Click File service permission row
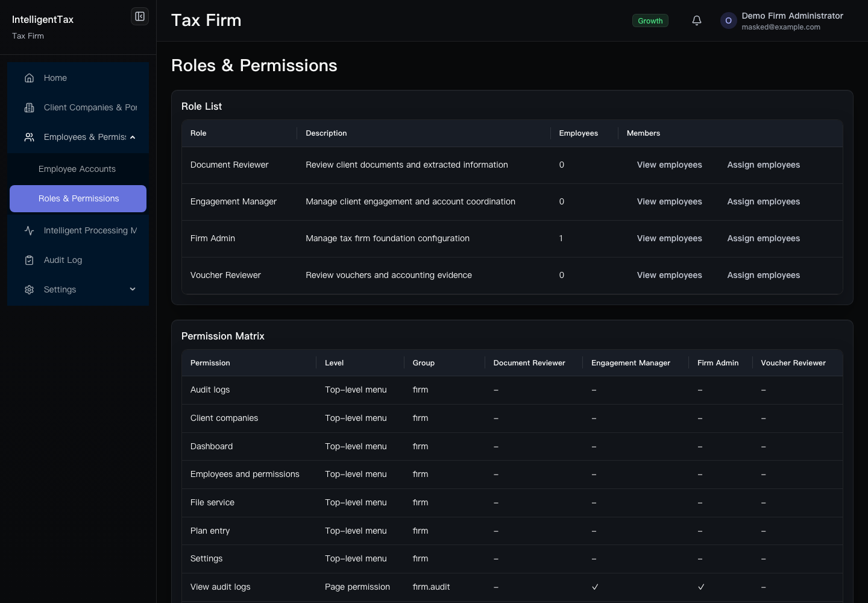The height and width of the screenshot is (603, 868). 512,503
